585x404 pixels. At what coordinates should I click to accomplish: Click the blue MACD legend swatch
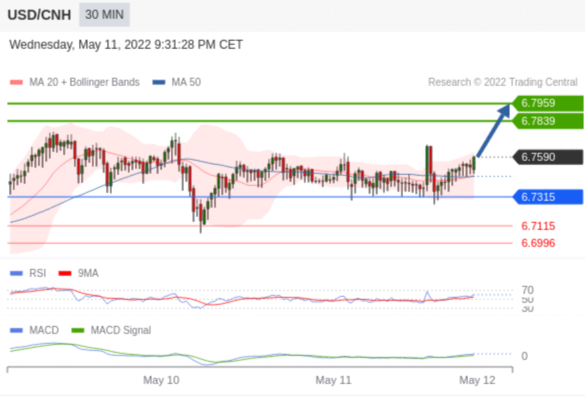point(16,331)
